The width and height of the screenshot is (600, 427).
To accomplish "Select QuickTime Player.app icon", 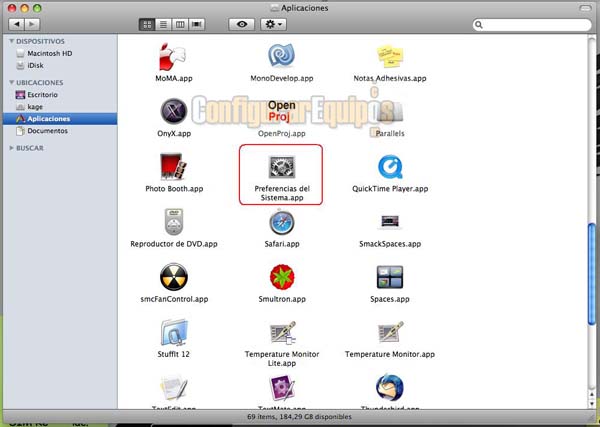I will [x=390, y=167].
